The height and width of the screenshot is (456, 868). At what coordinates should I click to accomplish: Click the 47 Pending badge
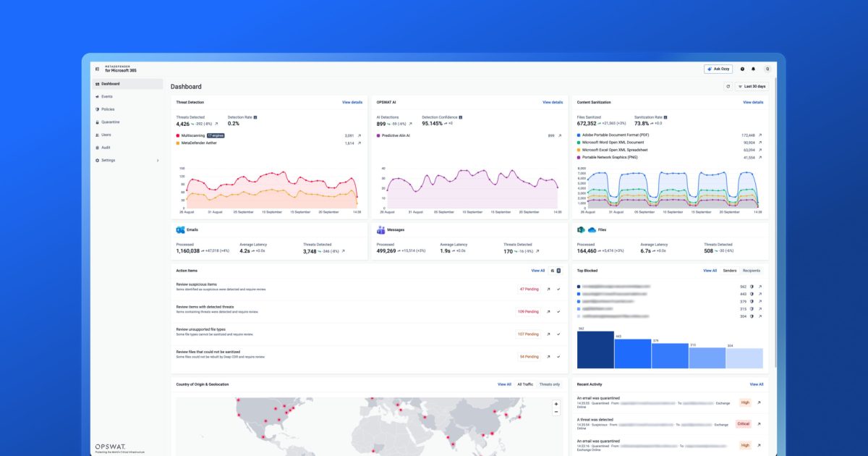[529, 289]
